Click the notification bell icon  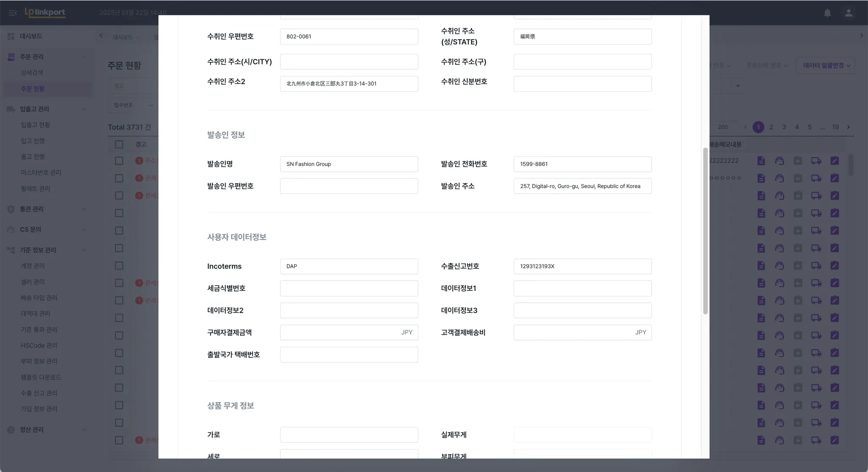pyautogui.click(x=827, y=13)
